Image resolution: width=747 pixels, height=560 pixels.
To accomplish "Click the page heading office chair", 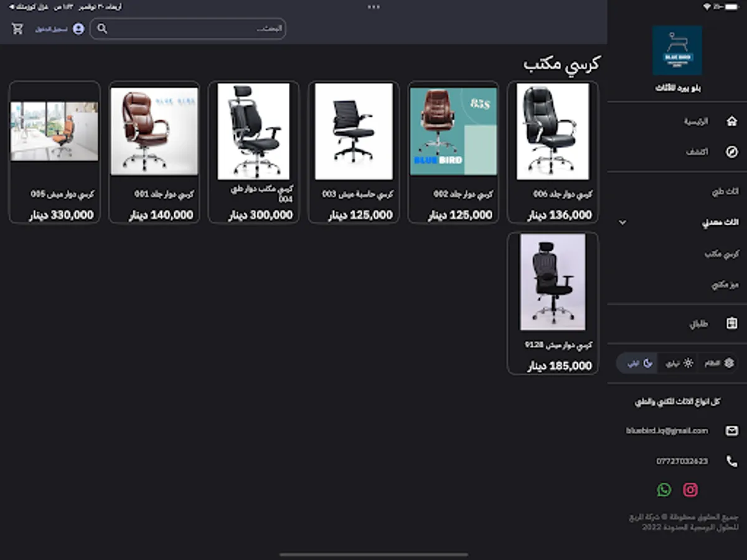I will click(x=561, y=64).
